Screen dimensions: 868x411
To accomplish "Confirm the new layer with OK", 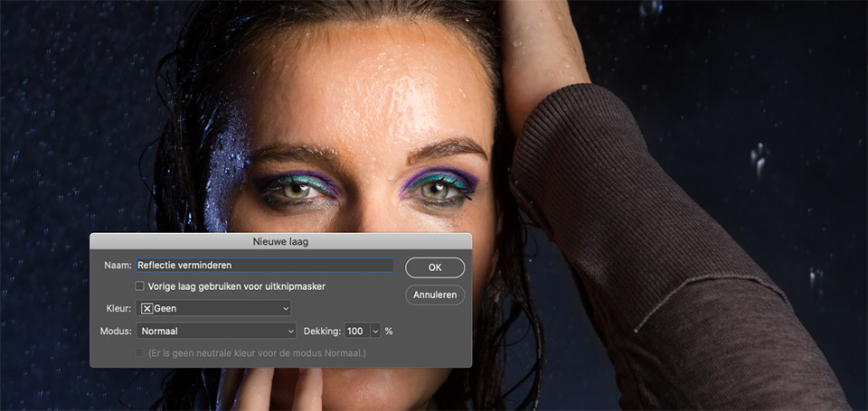I will point(435,267).
